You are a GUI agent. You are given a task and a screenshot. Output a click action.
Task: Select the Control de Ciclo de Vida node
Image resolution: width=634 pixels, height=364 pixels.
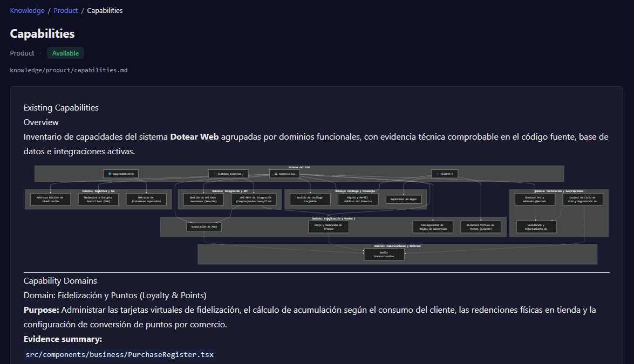[583, 199]
